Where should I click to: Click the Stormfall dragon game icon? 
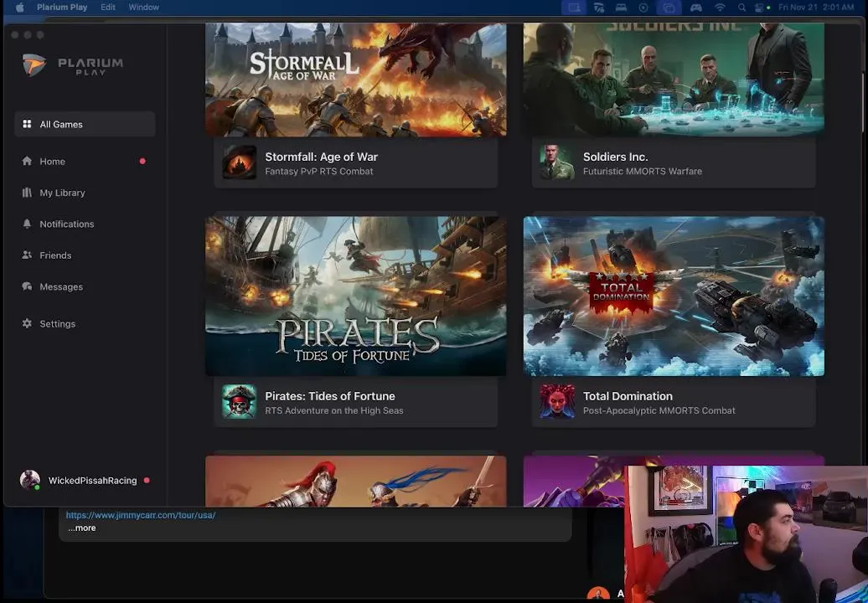(239, 162)
